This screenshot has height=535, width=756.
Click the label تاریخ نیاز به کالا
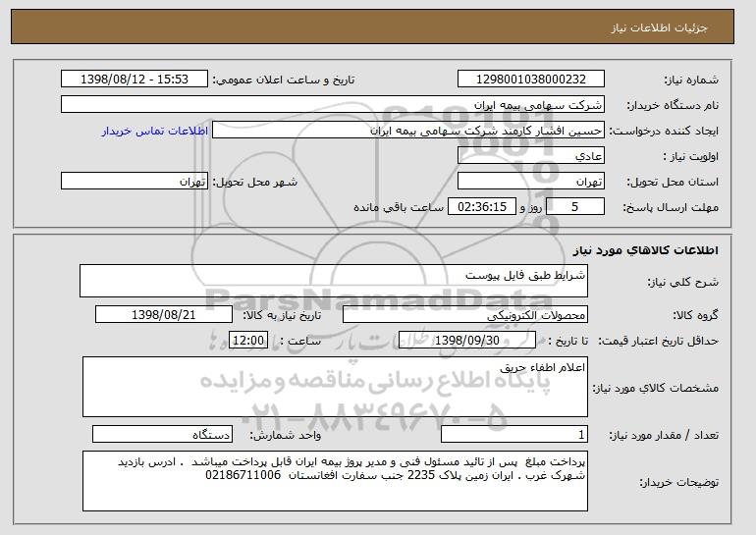coord(282,315)
